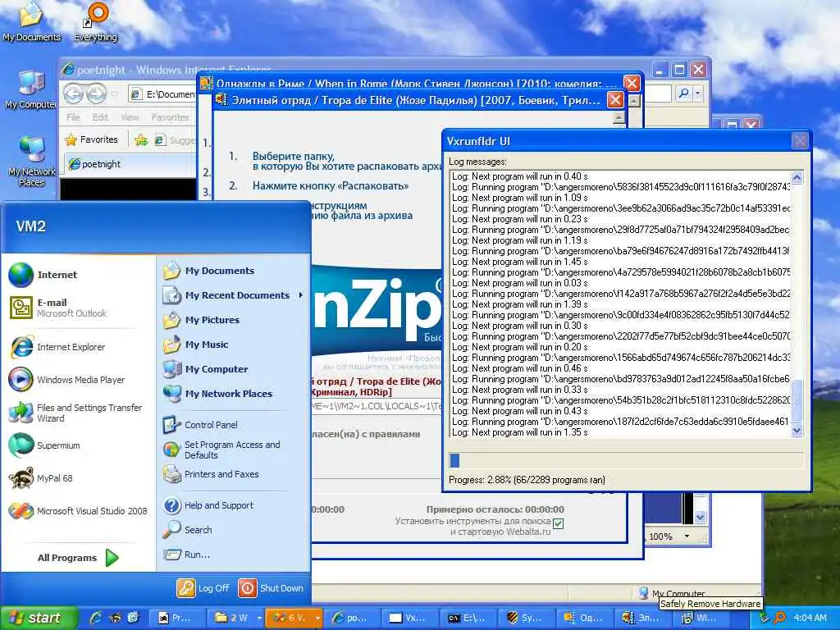Open Help and Support

208,505
